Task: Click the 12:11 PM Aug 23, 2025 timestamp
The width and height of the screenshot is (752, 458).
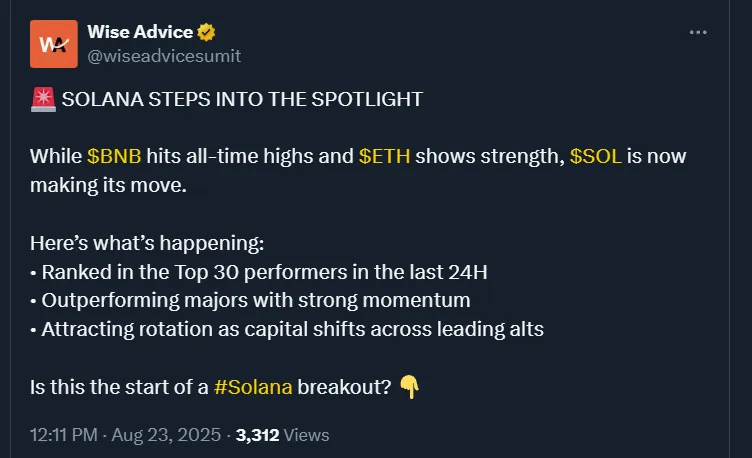Action: [126, 435]
